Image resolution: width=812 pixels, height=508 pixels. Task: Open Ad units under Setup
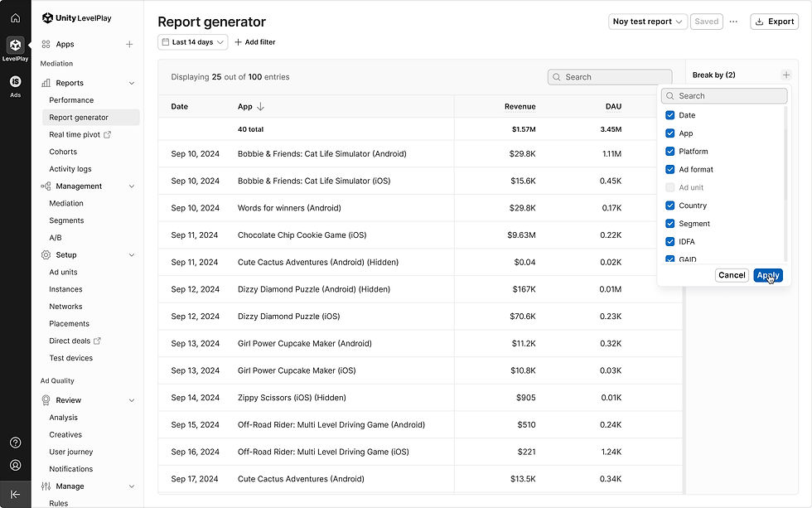click(63, 272)
